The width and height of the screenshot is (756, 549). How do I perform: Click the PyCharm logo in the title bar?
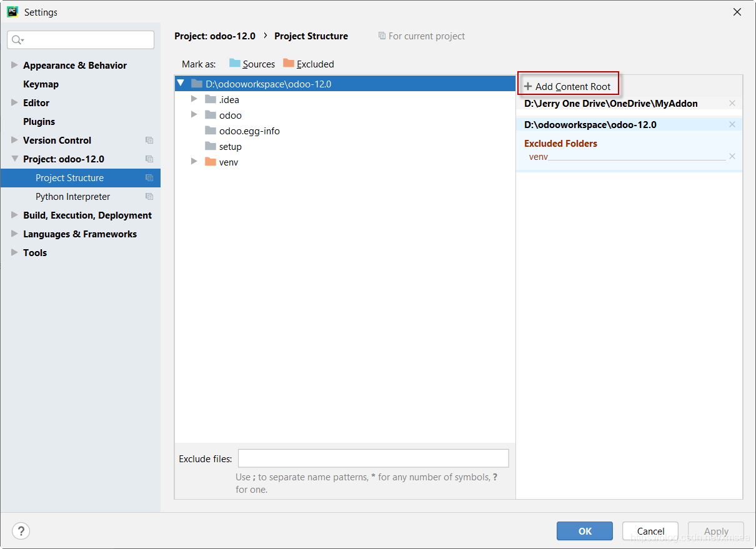point(12,12)
